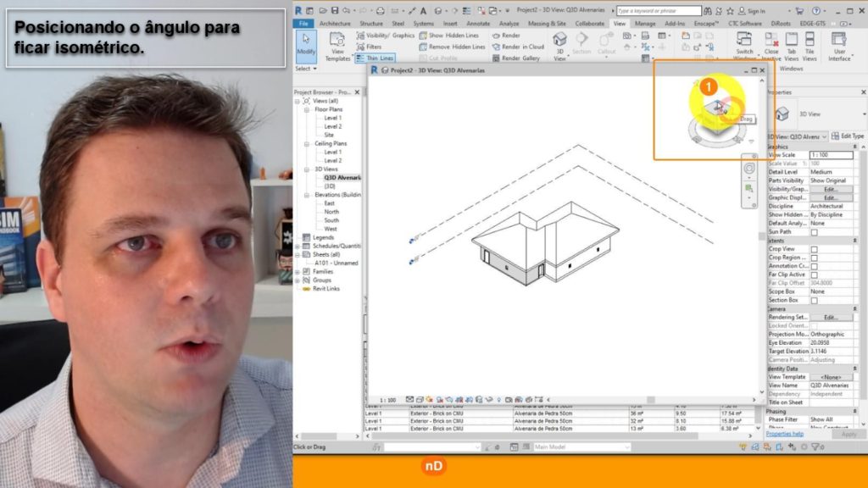Collapse the Floor Plans tree node

[308, 109]
